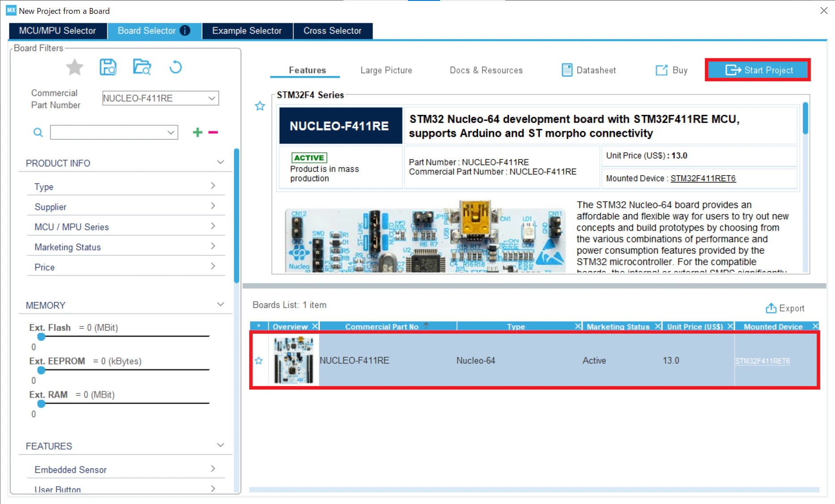This screenshot has width=835, height=504.
Task: Click the Export button
Action: coord(784,308)
